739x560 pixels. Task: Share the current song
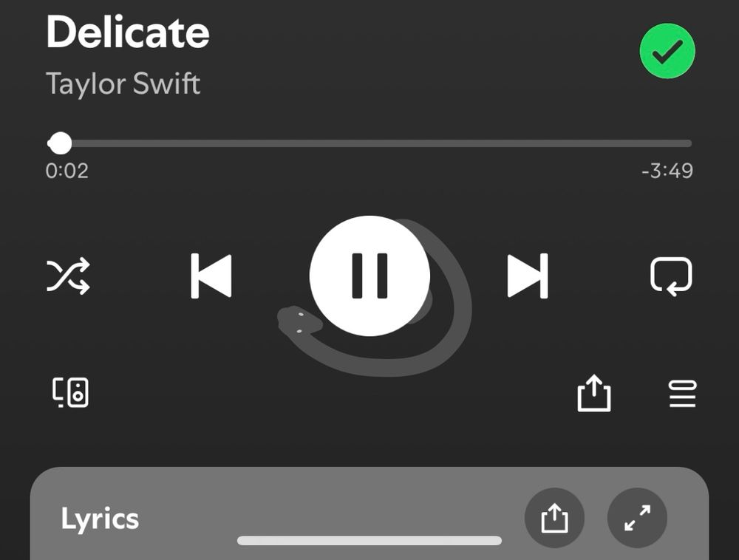point(594,393)
